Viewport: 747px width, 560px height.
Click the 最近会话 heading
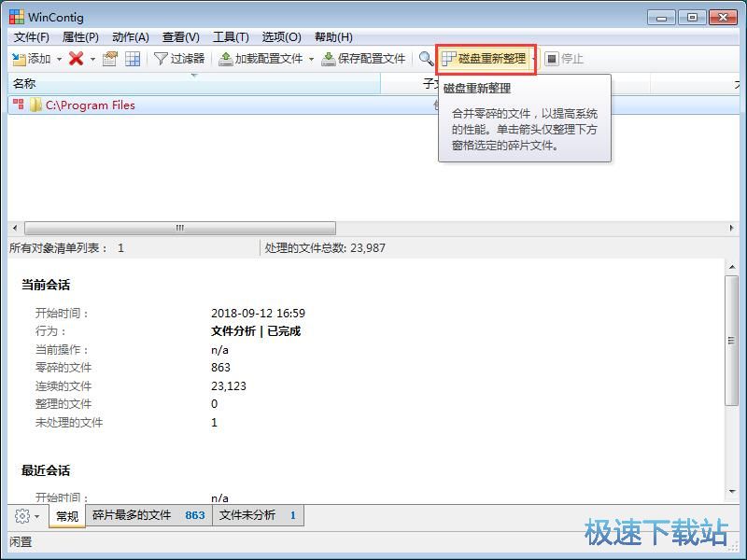coord(46,470)
